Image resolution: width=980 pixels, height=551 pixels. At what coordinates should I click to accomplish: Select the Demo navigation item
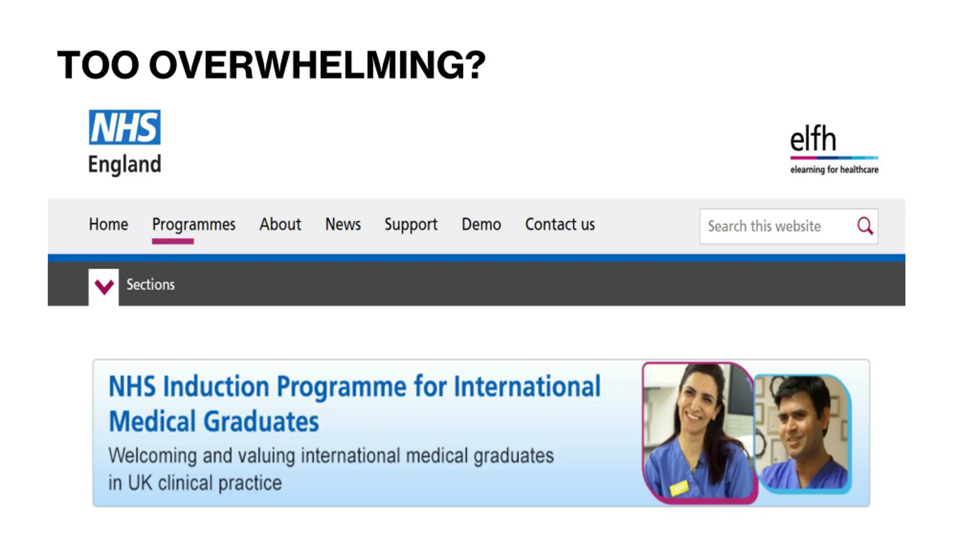(x=481, y=224)
